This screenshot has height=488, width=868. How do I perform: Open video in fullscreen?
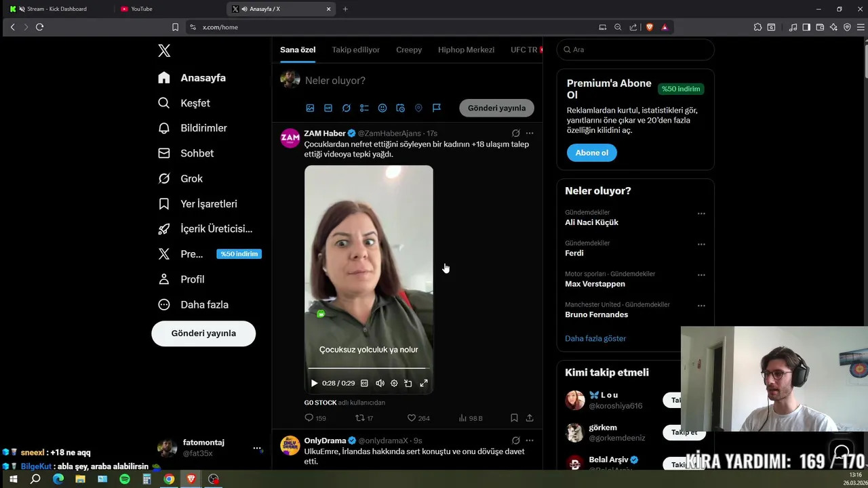point(424,383)
